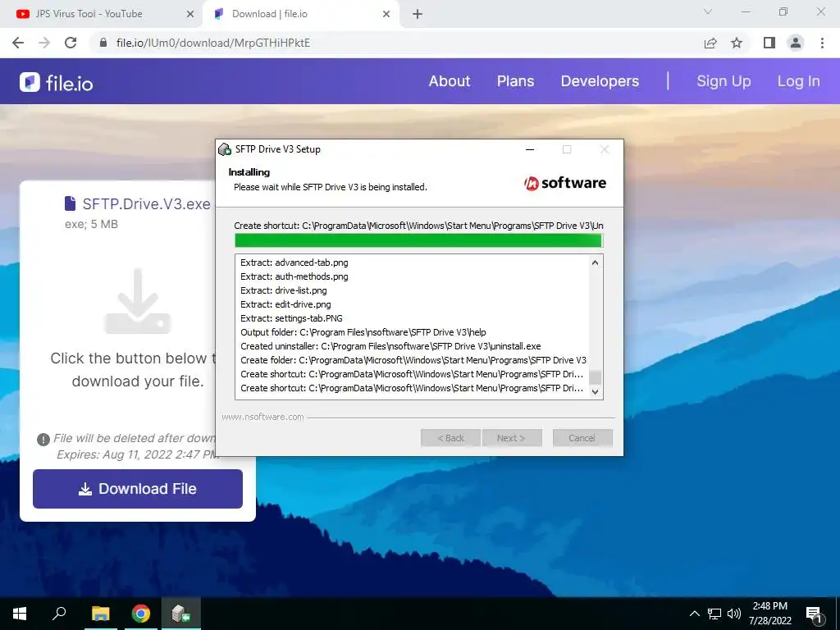
Task: Minimize the SFTP Drive V3 Setup window
Action: [x=530, y=149]
